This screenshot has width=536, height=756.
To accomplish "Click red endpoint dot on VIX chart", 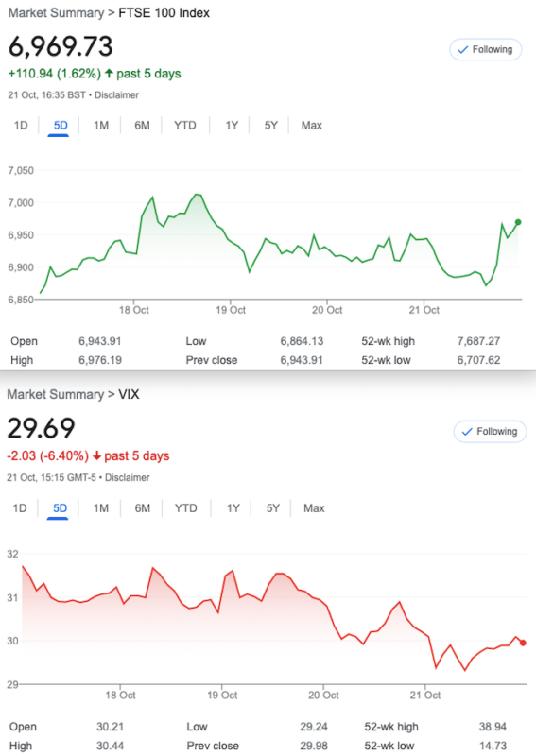I will (523, 643).
